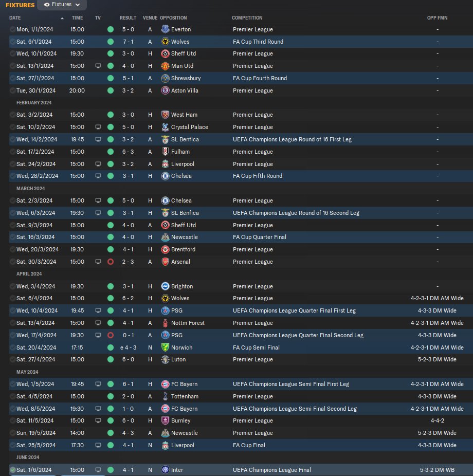The image size is (473, 476).
Task: Select the 'JUNE 2024' month heading
Action: tap(28, 457)
